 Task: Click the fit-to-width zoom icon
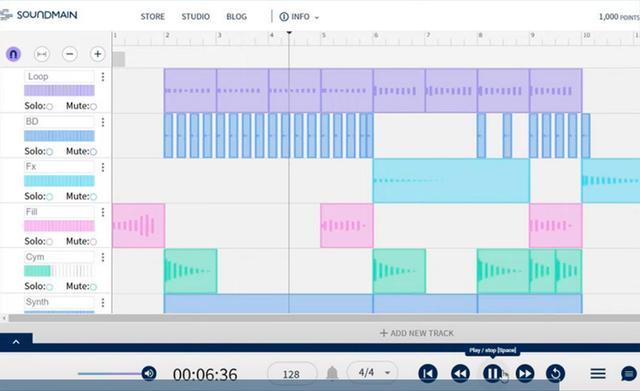point(42,54)
